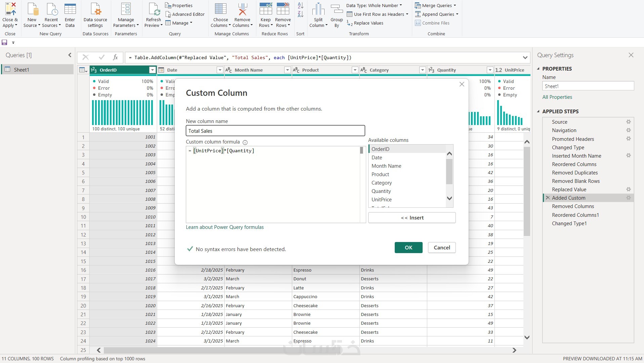
Task: Click the Remove Columns icon
Action: point(242,9)
